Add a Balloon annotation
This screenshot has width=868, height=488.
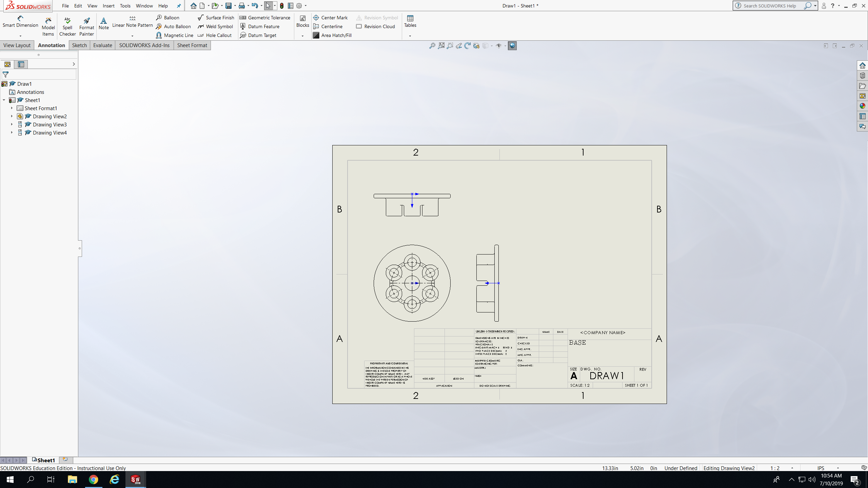pos(168,18)
